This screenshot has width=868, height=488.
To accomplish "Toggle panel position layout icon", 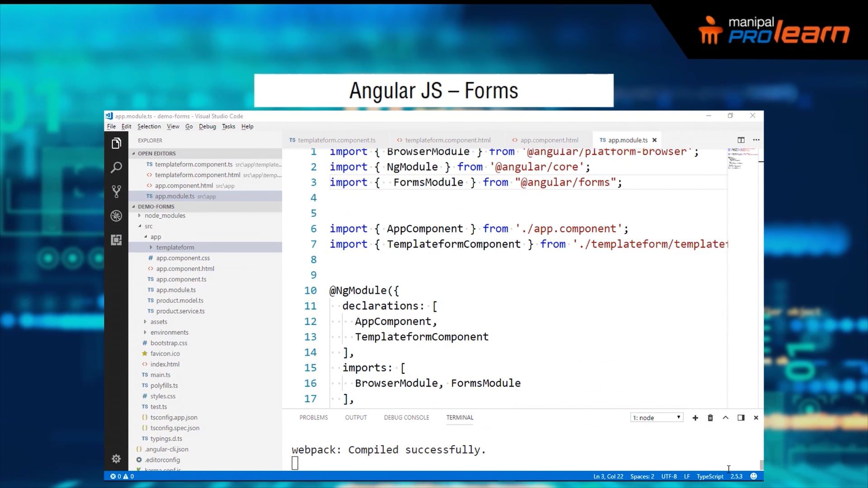I will coord(741,418).
